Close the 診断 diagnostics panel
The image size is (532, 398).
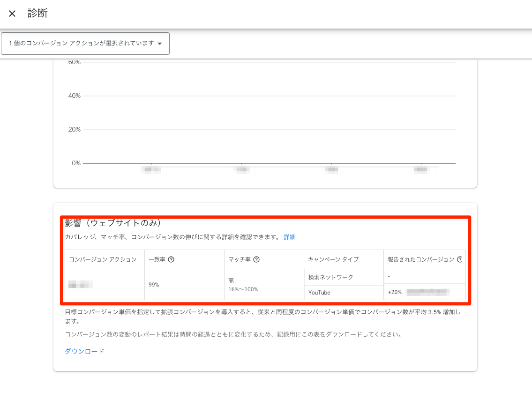click(x=12, y=14)
